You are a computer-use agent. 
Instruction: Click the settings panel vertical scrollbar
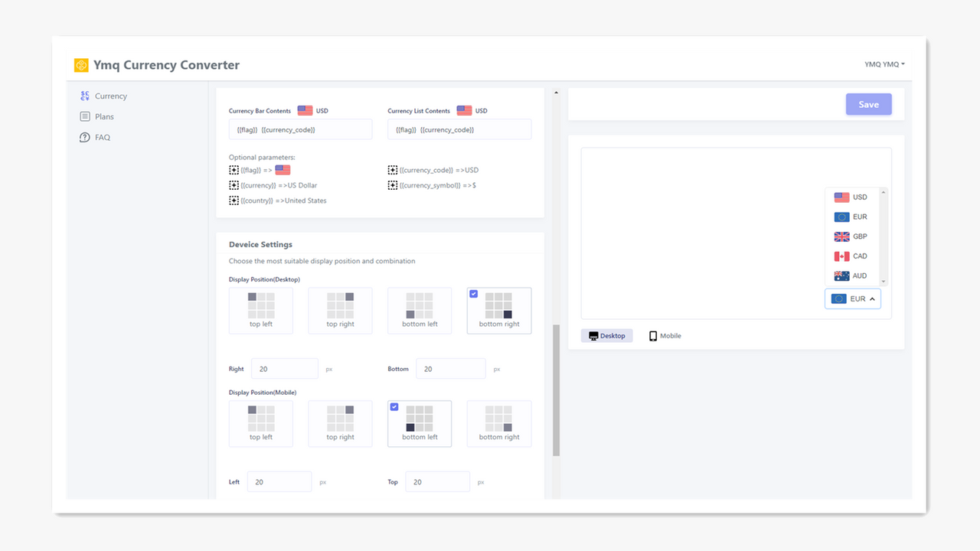pos(557,390)
